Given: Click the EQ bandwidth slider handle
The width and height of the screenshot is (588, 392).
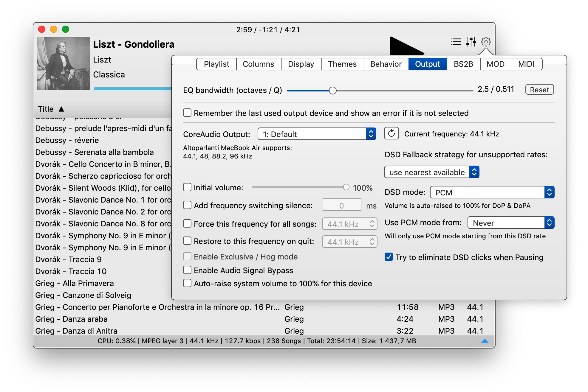Looking at the screenshot, I should coord(333,91).
